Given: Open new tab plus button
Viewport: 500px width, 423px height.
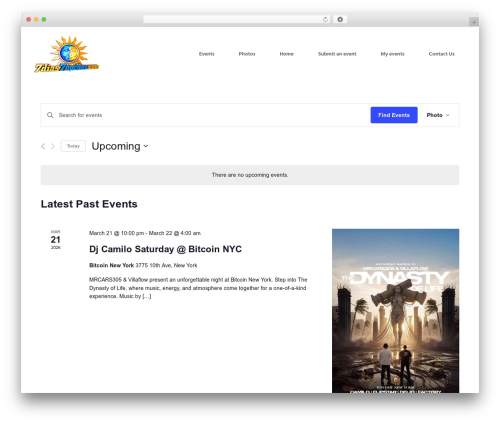Looking at the screenshot, I should [474, 22].
